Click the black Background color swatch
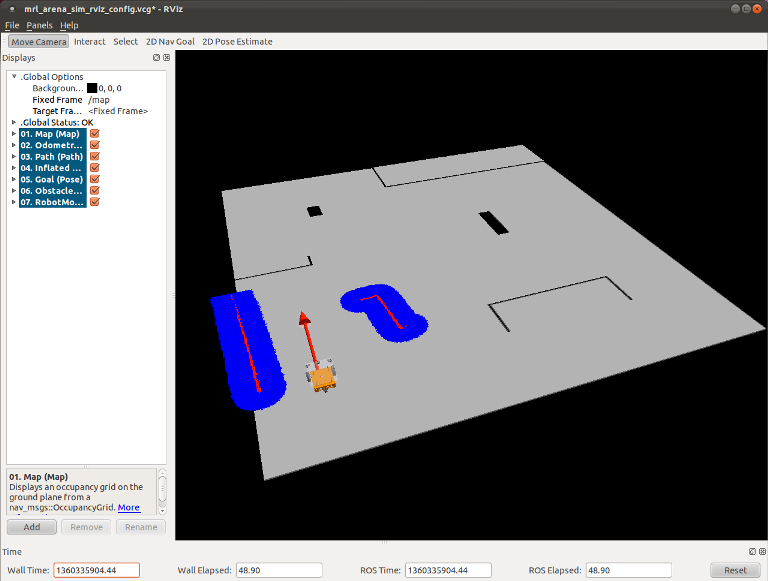This screenshot has height=581, width=768. coord(92,89)
